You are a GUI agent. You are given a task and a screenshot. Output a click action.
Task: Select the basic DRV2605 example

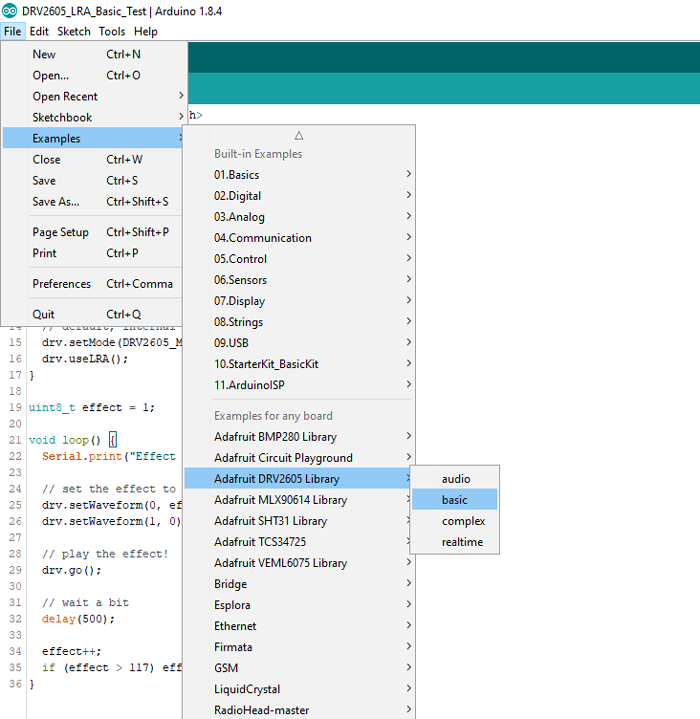(454, 500)
